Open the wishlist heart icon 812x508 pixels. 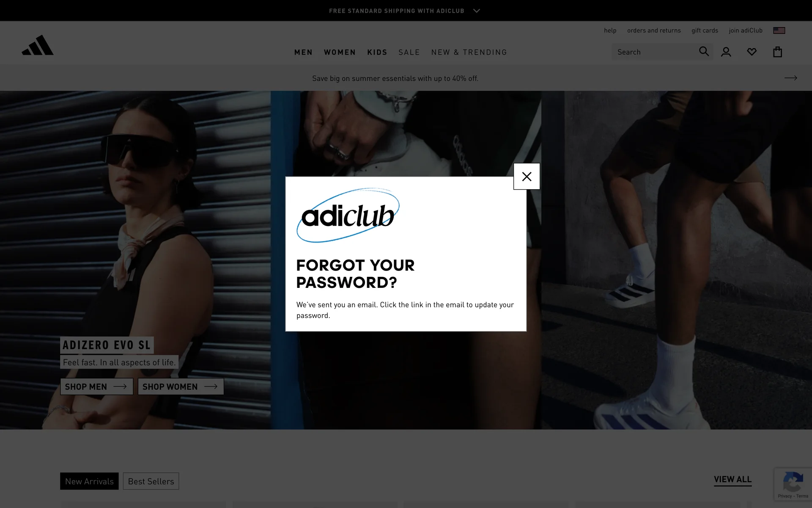(752, 52)
